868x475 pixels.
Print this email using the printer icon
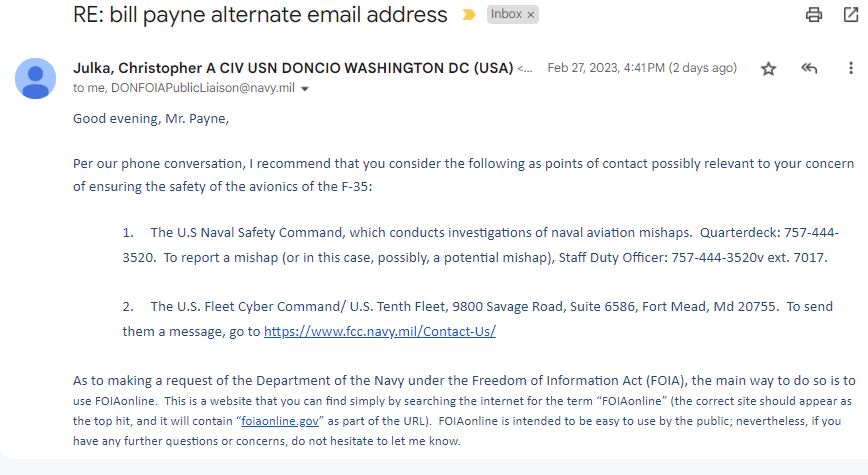pyautogui.click(x=813, y=14)
